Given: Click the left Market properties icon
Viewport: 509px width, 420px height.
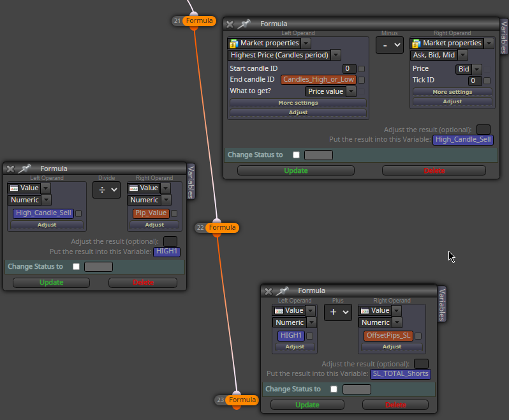Looking at the screenshot, I should tap(233, 43).
